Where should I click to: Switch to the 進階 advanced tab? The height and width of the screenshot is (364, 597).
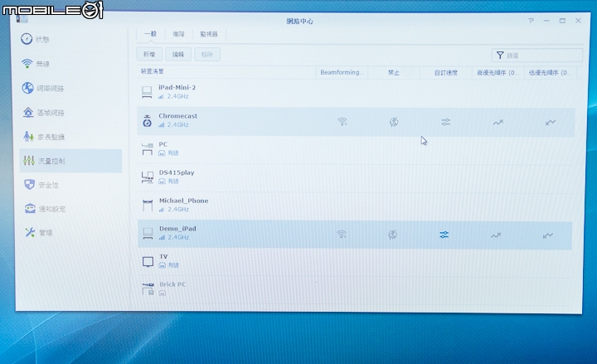coord(178,34)
